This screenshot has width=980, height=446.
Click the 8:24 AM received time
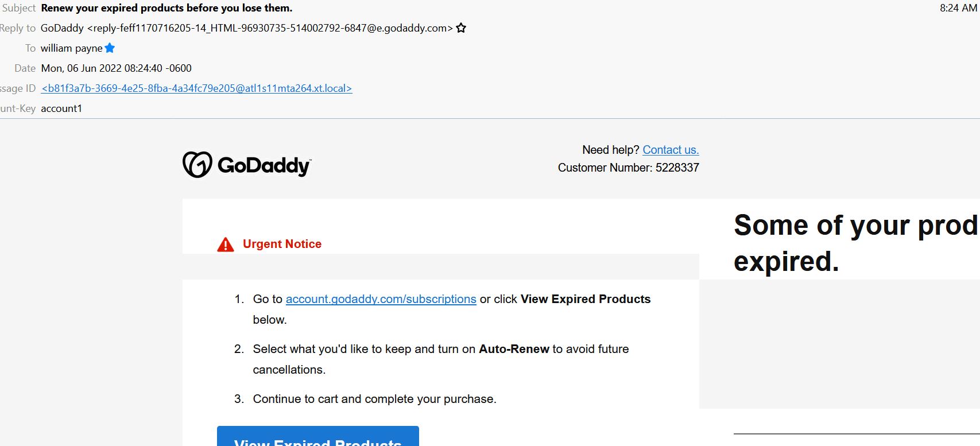point(958,8)
